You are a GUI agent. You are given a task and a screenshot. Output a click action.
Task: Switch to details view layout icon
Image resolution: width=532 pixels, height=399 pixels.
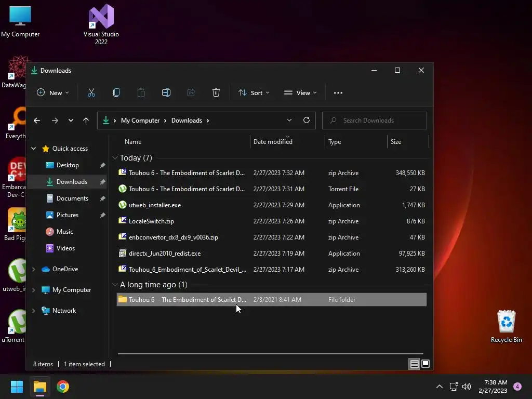coord(414,364)
